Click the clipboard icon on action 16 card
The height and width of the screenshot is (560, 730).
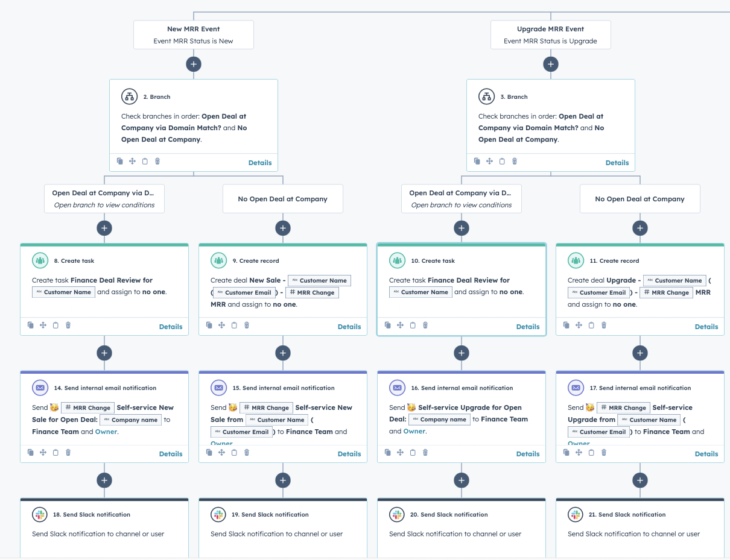coord(413,453)
